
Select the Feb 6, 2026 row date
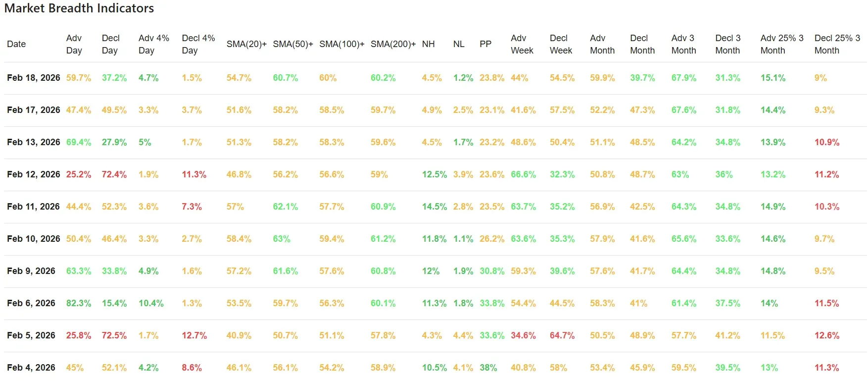pos(31,303)
